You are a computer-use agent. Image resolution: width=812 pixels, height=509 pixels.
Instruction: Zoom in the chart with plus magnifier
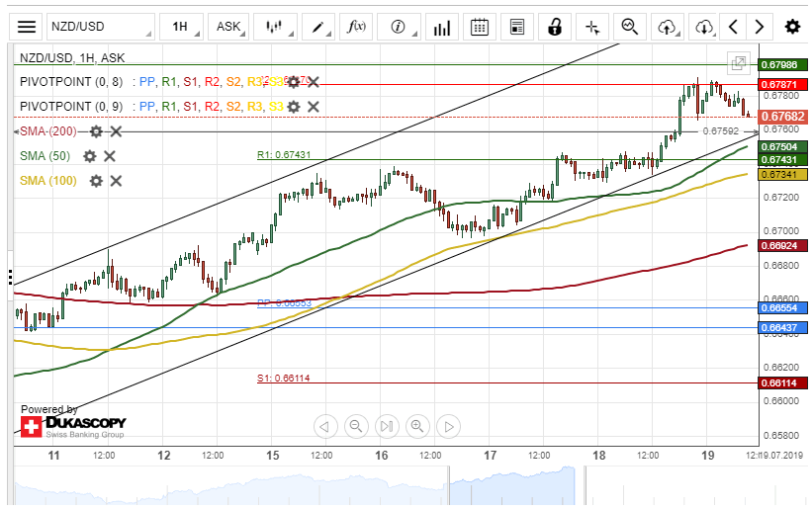point(417,427)
